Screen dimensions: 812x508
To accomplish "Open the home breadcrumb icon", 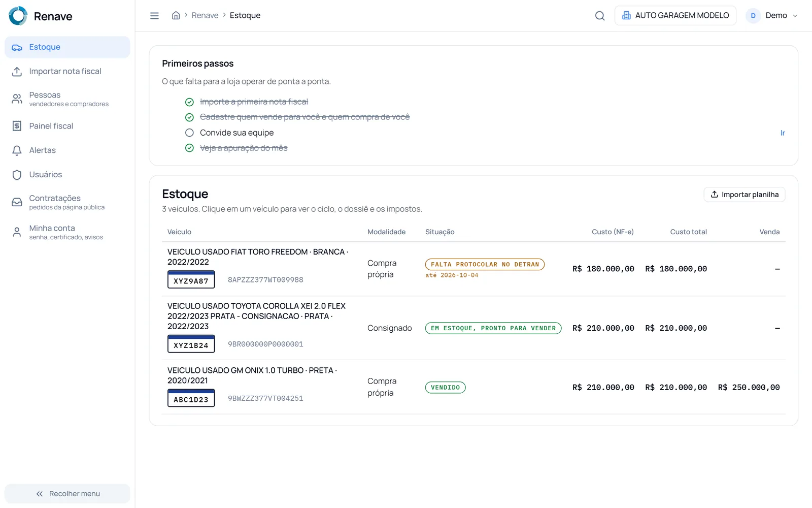I will tap(176, 15).
